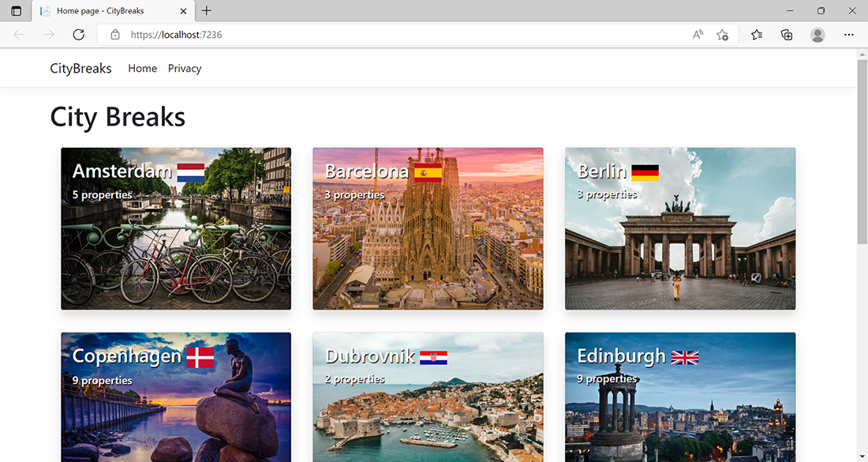Open the Privacy nav link
Image resolution: width=868 pixels, height=462 pixels.
click(x=185, y=68)
